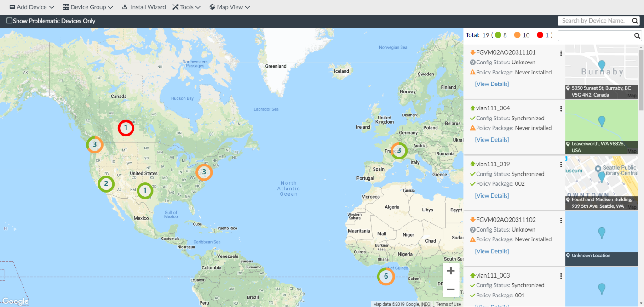The image size is (644, 307).
Task: Open the red cluster marker in Canada
Action: 126,128
